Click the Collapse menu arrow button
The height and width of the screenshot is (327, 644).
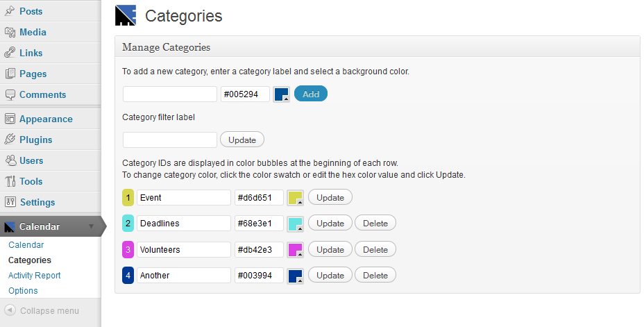tap(10, 310)
